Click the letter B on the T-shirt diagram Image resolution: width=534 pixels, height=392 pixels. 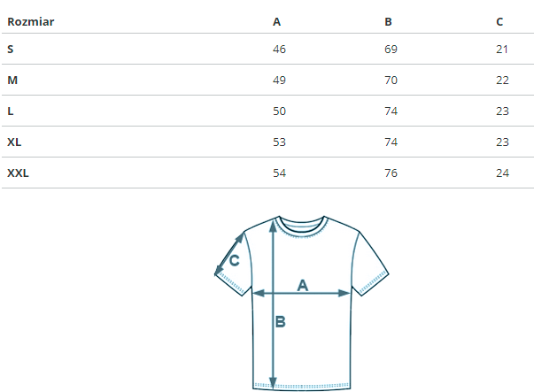click(x=280, y=322)
